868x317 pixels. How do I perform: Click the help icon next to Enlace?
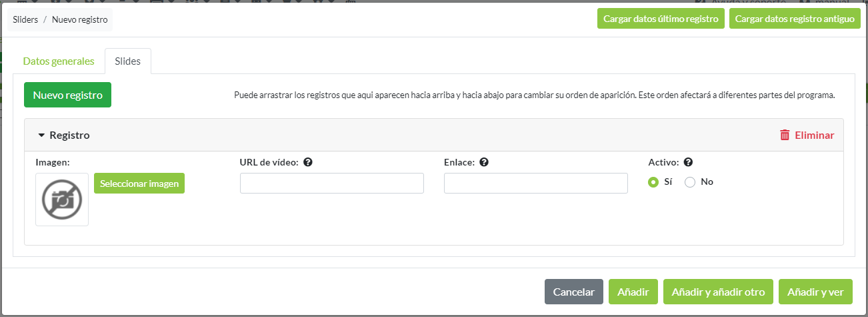484,162
